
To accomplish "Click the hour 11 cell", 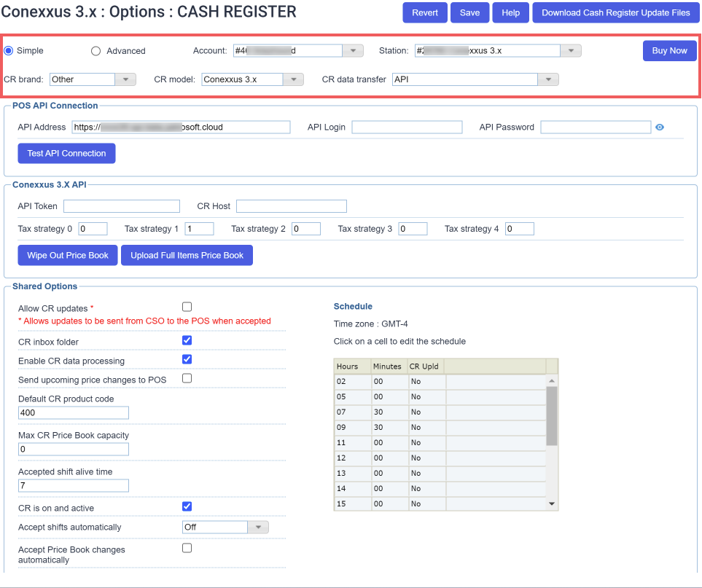I will click(x=352, y=442).
